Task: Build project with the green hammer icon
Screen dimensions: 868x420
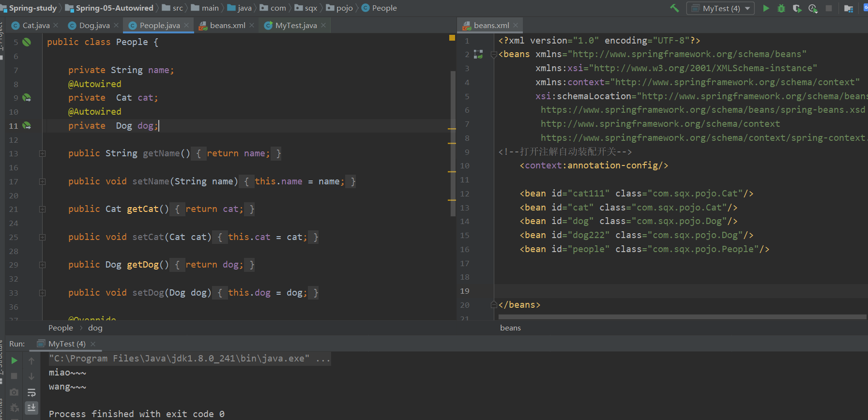Action: point(674,8)
